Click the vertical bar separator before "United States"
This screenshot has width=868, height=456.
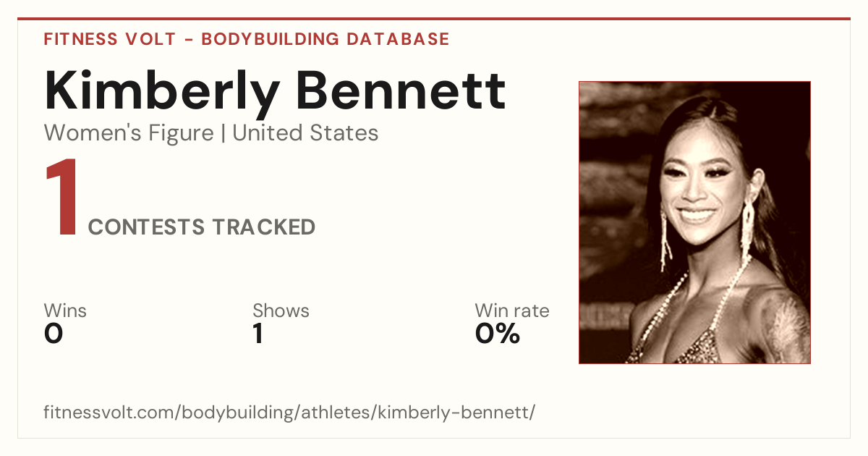point(224,134)
